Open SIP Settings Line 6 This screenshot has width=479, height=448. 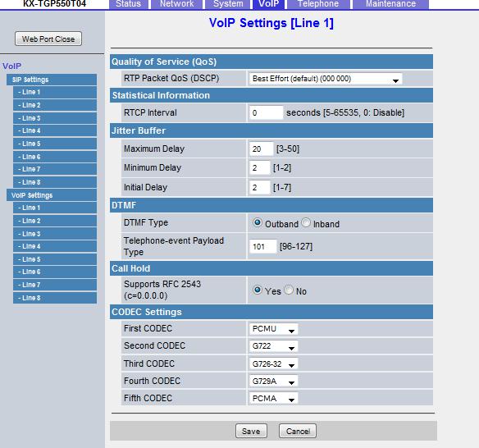click(x=55, y=157)
